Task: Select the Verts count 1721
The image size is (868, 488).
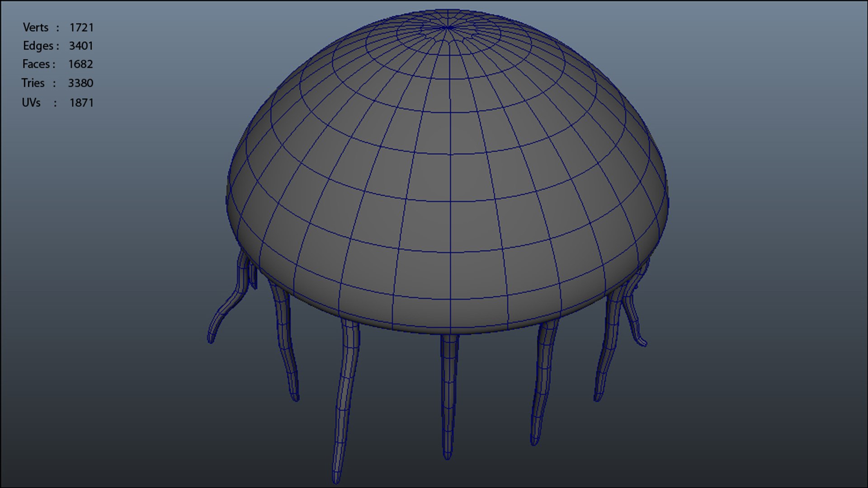Action: (81, 28)
